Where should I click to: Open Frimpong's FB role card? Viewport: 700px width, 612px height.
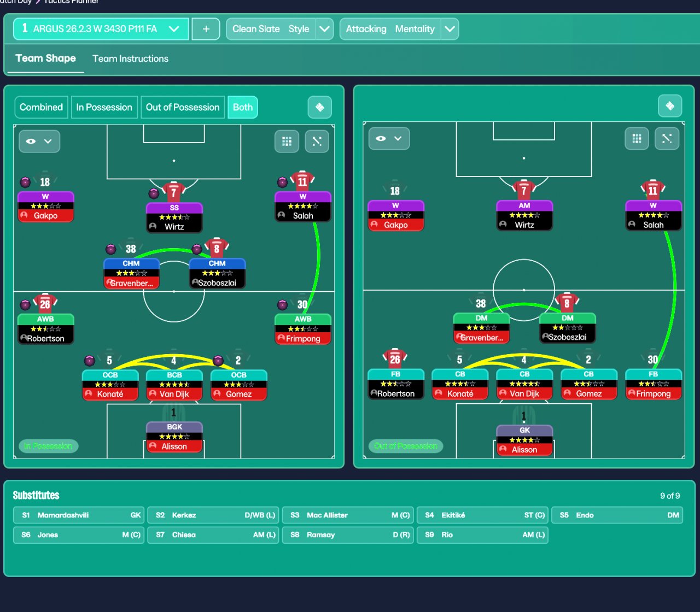654,384
